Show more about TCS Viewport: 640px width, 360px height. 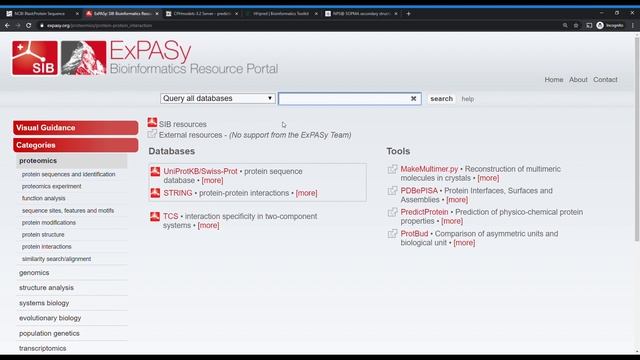point(208,225)
